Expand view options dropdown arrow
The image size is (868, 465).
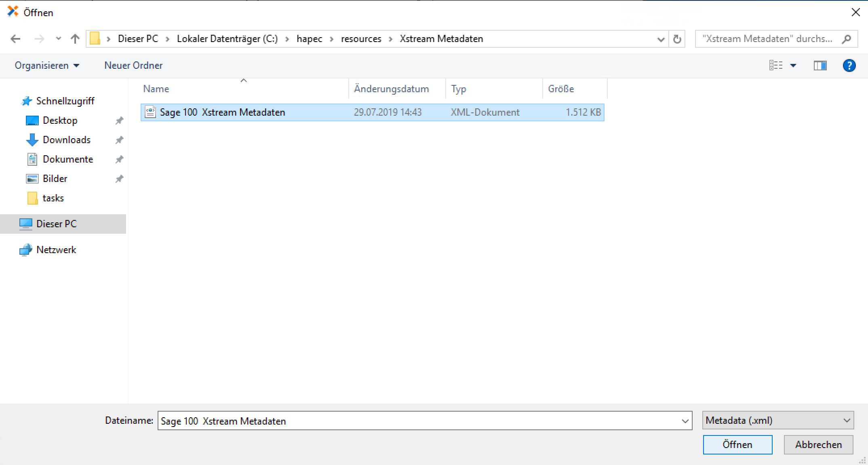[793, 66]
